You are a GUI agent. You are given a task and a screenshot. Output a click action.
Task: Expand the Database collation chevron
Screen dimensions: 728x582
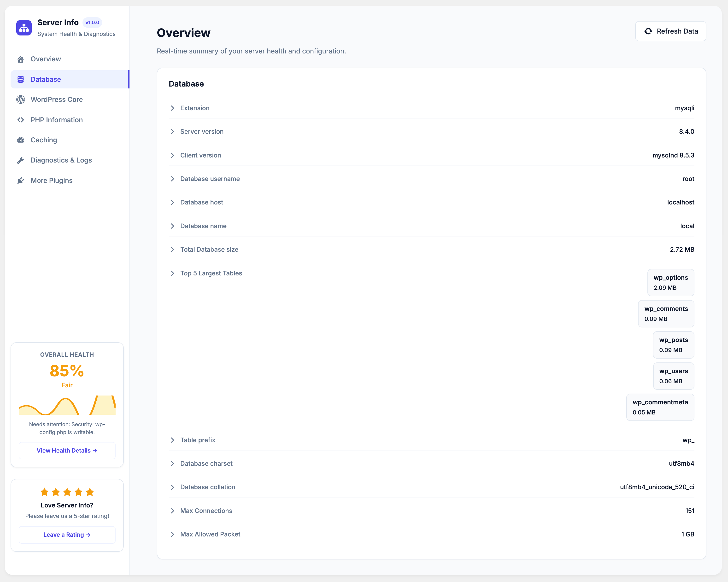coord(173,487)
